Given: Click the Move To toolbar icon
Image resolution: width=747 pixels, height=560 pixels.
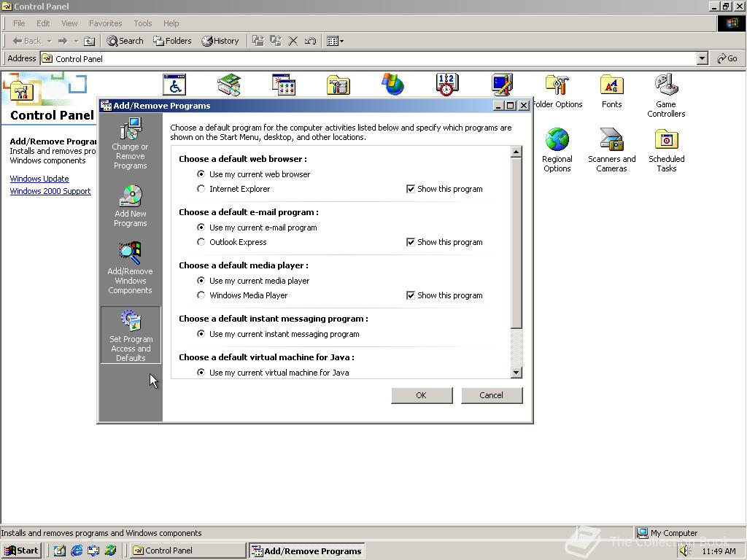Looking at the screenshot, I should point(258,41).
